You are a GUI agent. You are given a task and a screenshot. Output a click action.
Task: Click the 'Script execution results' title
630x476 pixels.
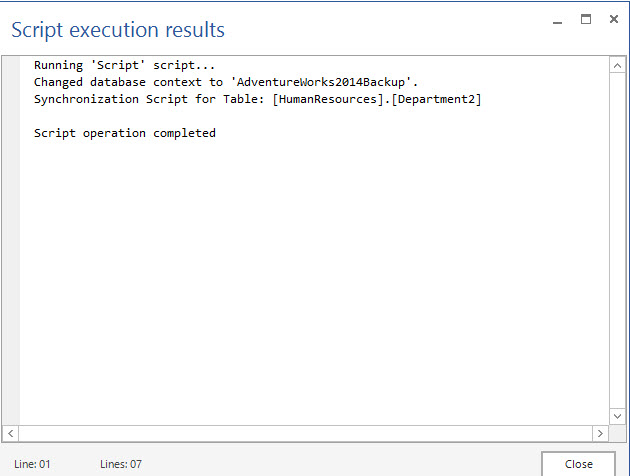click(x=118, y=30)
